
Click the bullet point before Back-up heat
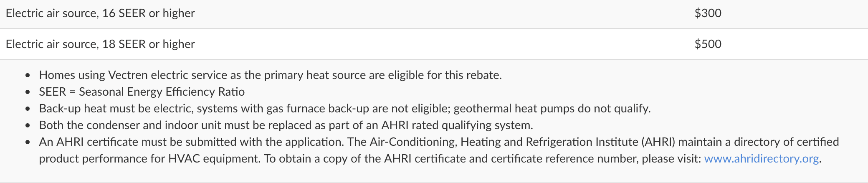point(28,109)
